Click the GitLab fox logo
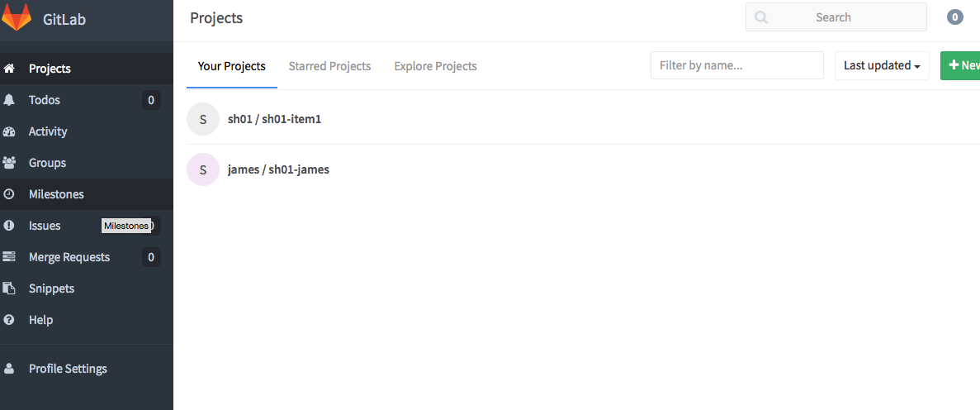980x410 pixels. click(17, 18)
